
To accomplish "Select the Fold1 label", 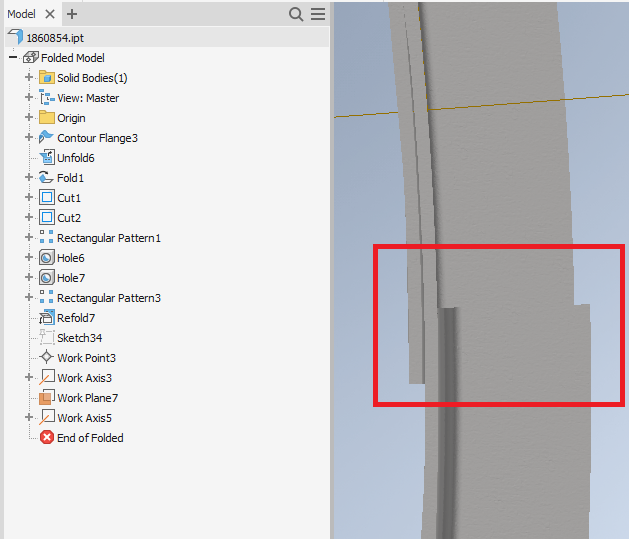I will click(71, 178).
